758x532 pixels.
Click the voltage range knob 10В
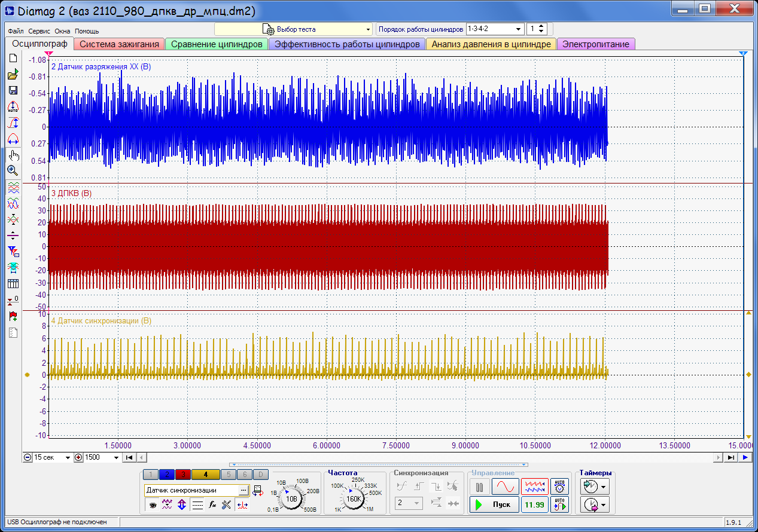(291, 499)
